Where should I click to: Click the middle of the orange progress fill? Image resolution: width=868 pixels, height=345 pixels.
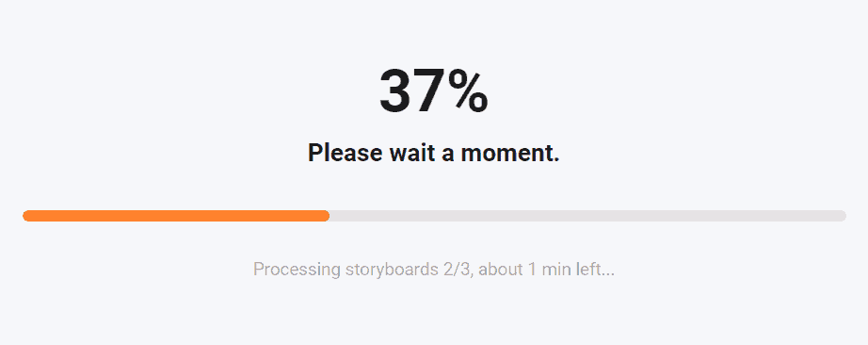click(176, 216)
